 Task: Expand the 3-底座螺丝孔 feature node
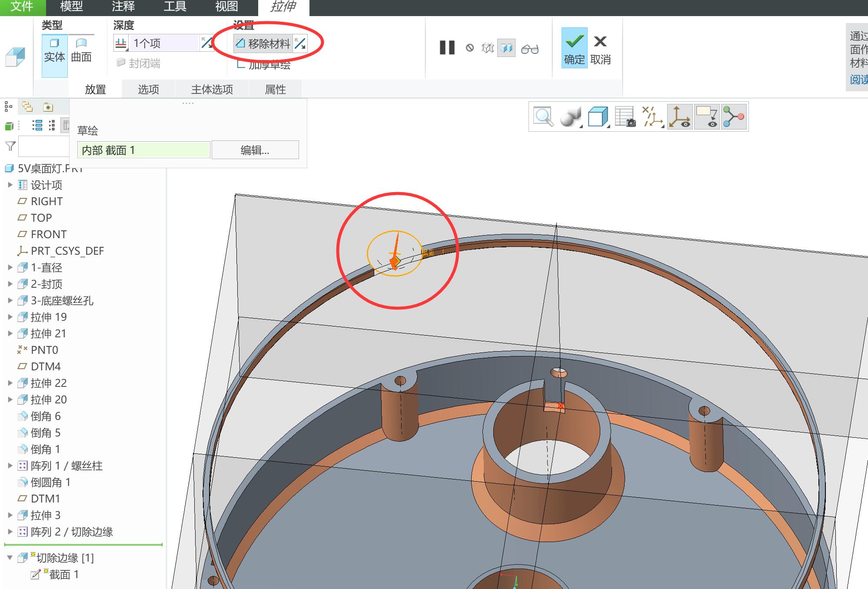tap(10, 300)
